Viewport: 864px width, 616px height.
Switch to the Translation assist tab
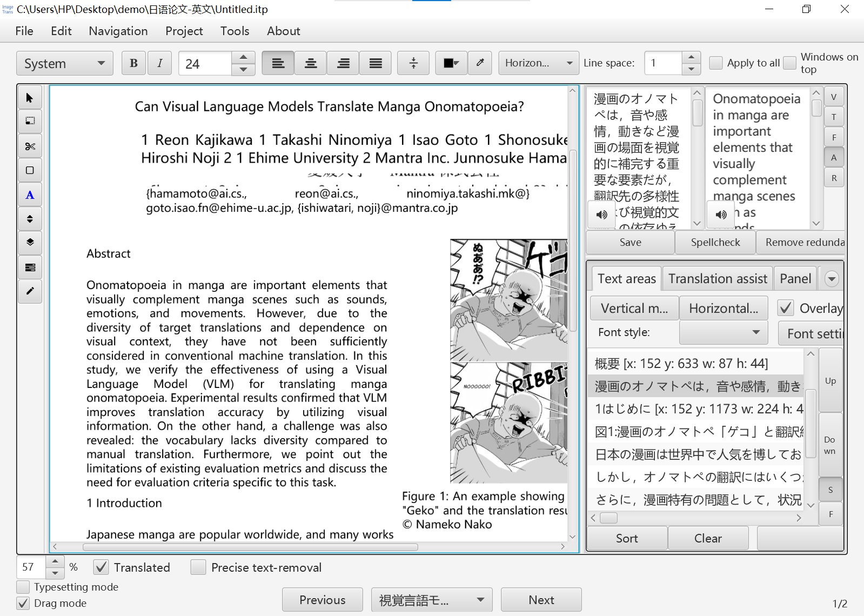coord(718,279)
